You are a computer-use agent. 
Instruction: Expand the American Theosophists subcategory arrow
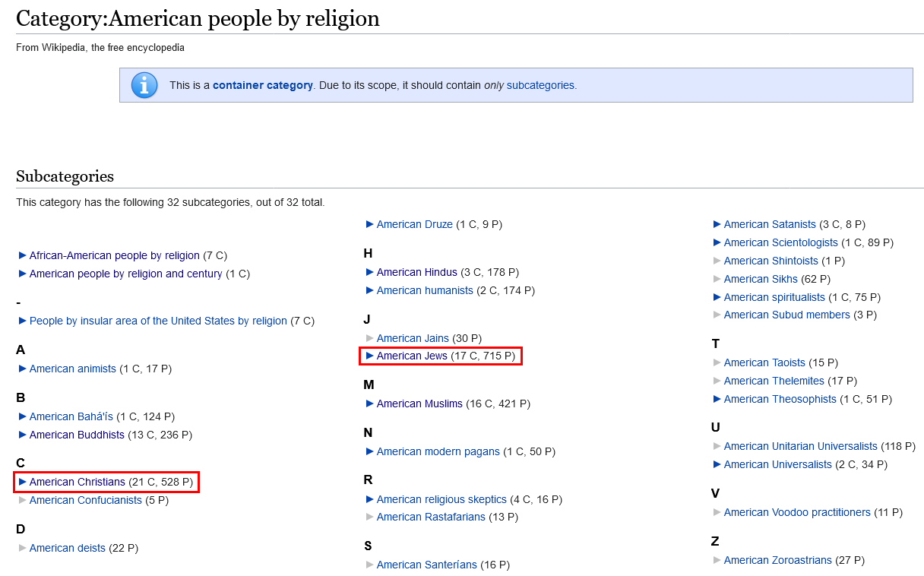(717, 399)
